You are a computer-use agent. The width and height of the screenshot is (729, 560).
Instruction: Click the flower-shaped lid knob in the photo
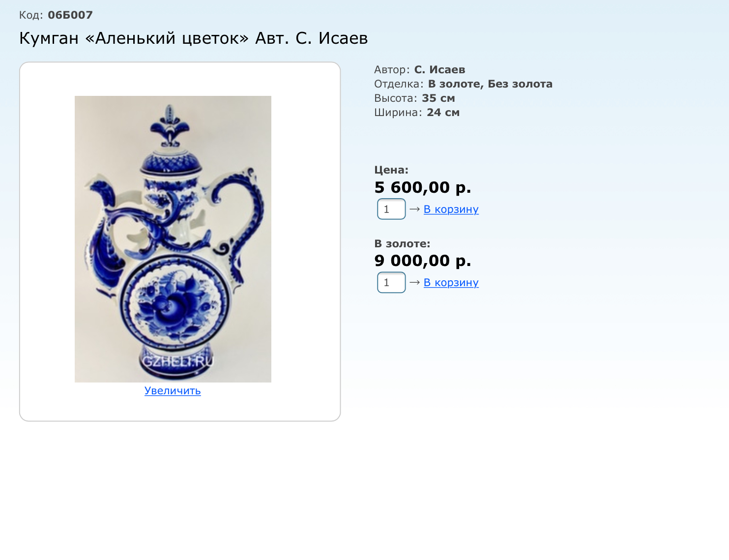[170, 126]
